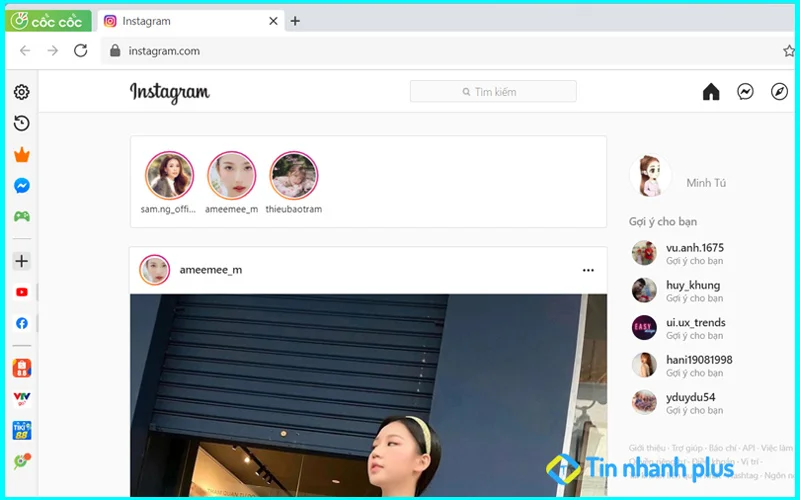Click ui.ux_trends profile picture
Viewport: 800px width, 500px height.
(644, 328)
